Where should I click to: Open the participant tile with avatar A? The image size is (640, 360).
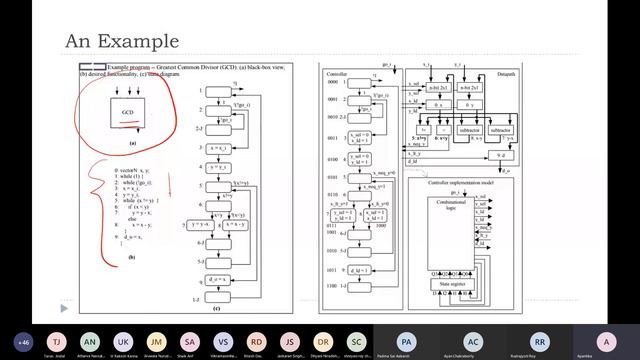pyautogui.click(x=607, y=342)
